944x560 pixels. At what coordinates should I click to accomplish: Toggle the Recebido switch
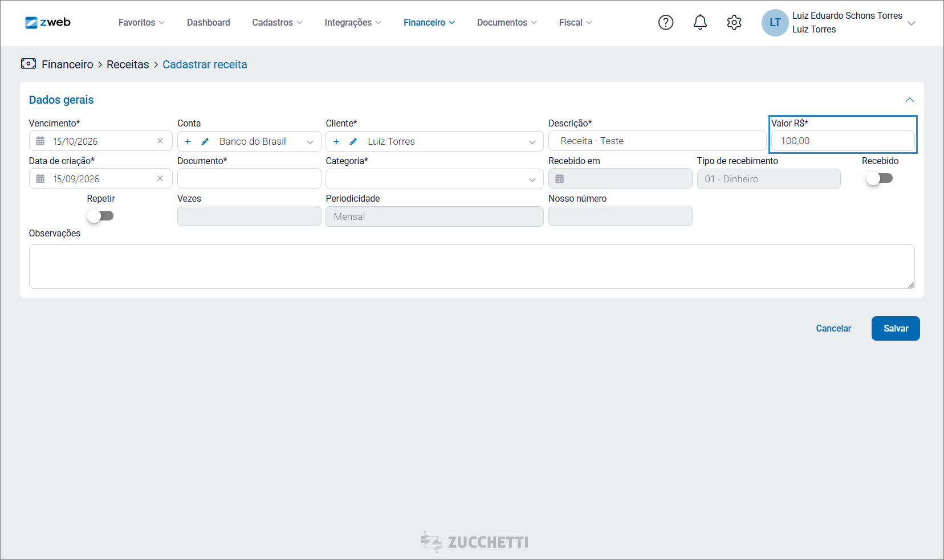tap(880, 178)
